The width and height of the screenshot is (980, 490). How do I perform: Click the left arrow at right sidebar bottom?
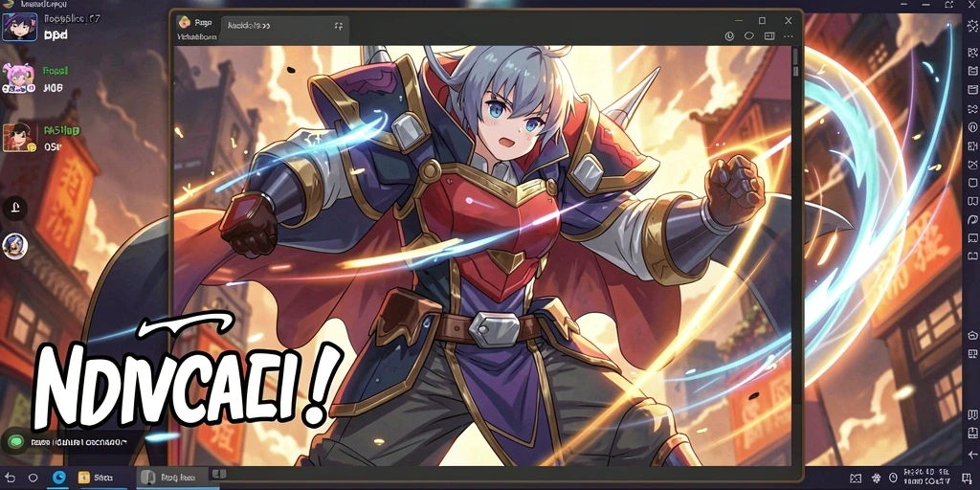tap(972, 454)
